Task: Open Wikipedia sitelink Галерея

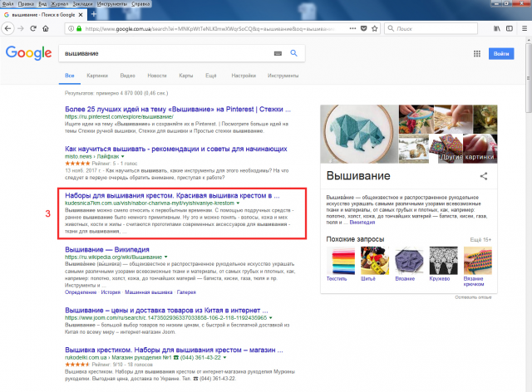Action: 186,292
